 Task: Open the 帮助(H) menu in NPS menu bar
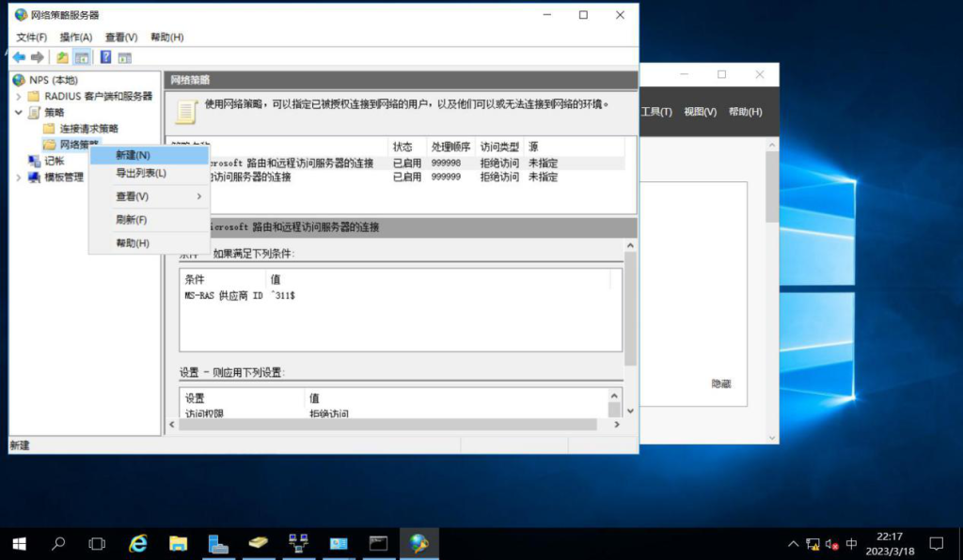(x=167, y=37)
